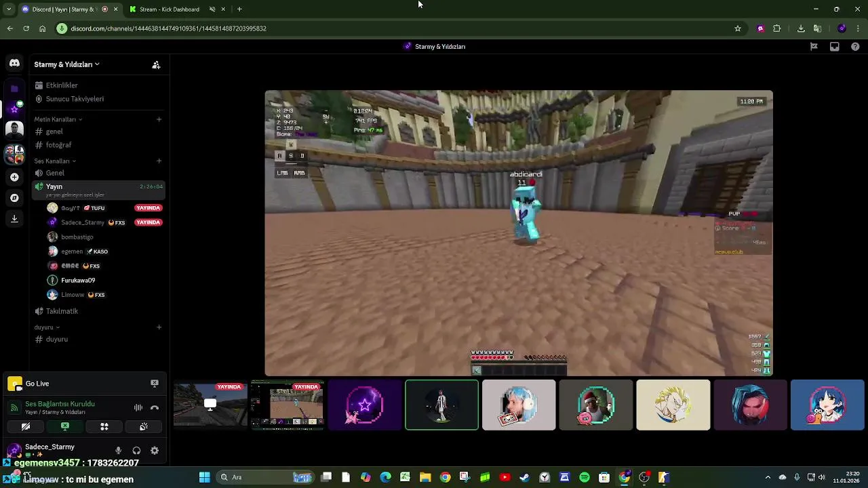This screenshot has width=868, height=488.
Task: Open voice noise suppression waveform icon
Action: coord(138,407)
